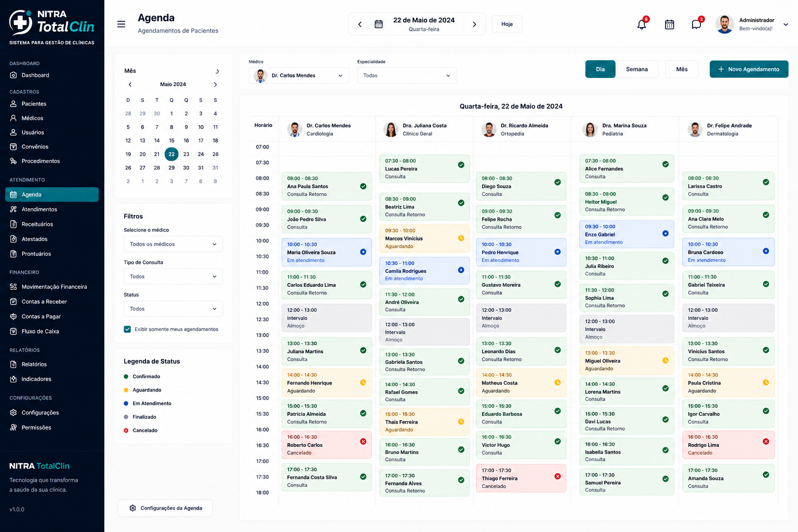Click cancelled status icon on Roberto Carlos
798x532 pixels.
(x=363, y=441)
